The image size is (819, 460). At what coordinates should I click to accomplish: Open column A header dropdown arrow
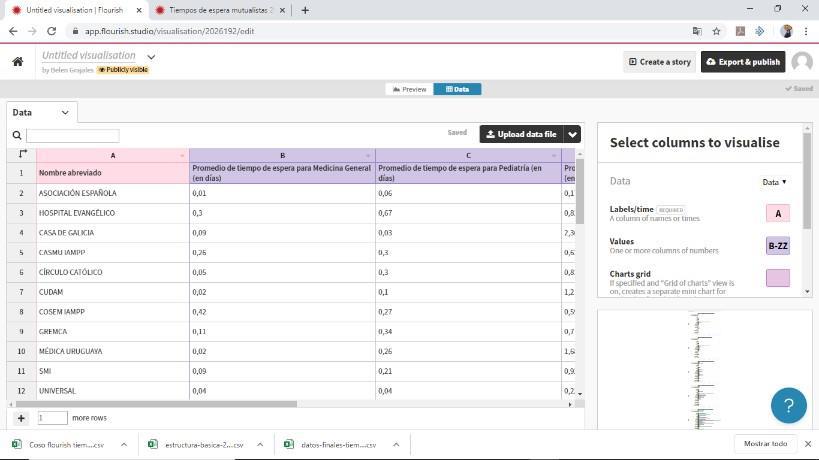[182, 156]
